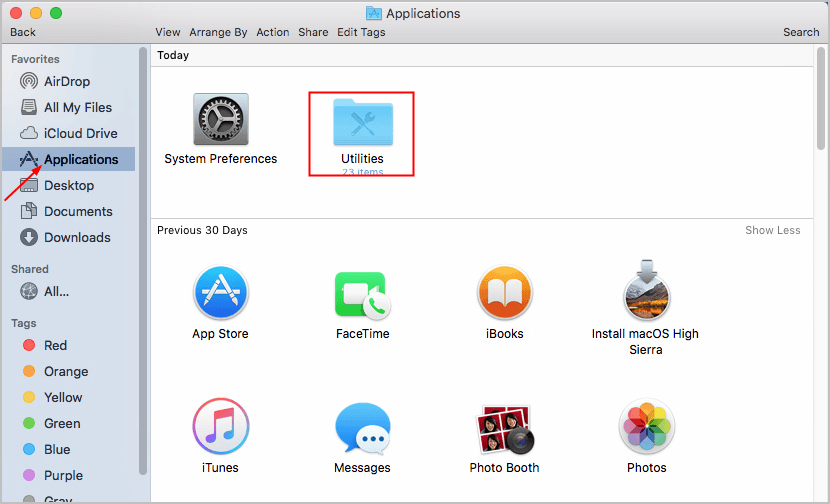830x504 pixels.
Task: Open the Downloads arrow icon
Action: pos(29,237)
